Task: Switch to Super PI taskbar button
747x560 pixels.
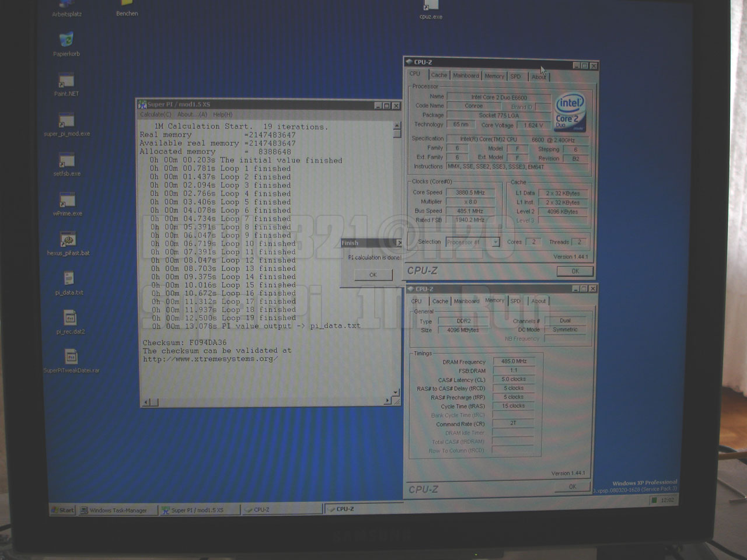Action: pyautogui.click(x=200, y=510)
